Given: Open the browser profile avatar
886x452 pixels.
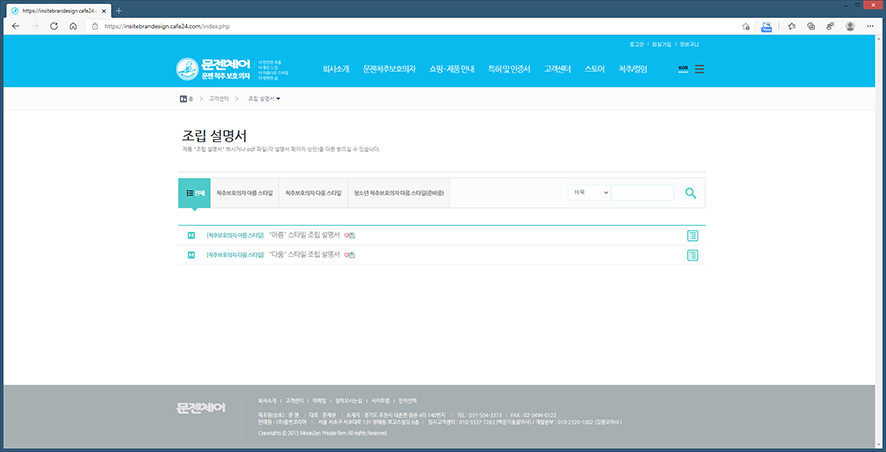Looking at the screenshot, I should point(850,26).
